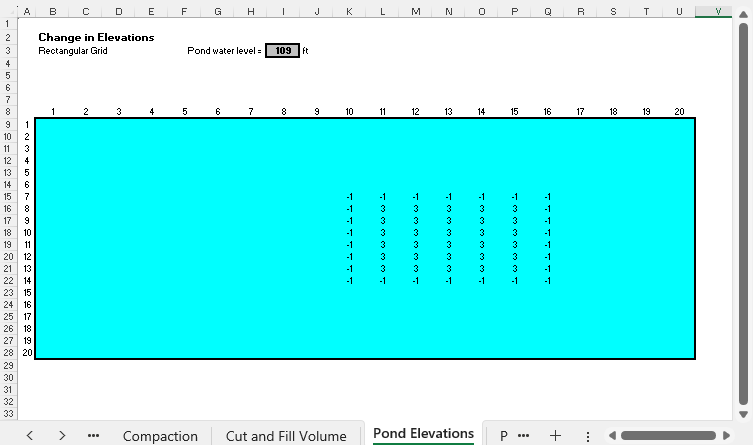Add a new sheet with the plus icon
The height and width of the screenshot is (445, 753).
point(555,435)
